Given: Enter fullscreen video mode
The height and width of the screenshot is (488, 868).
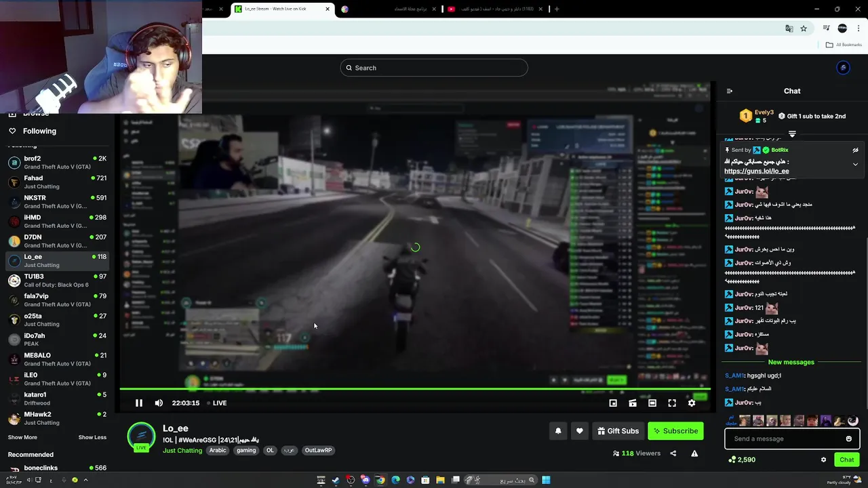Looking at the screenshot, I should 672,403.
